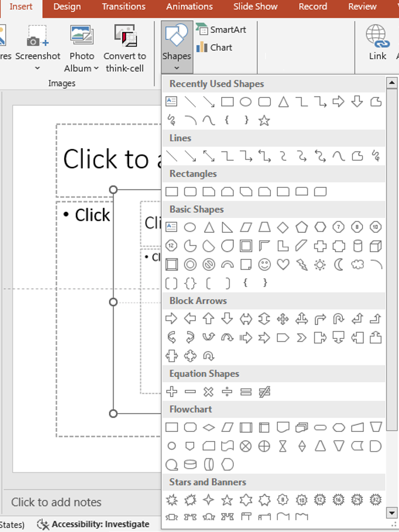Select the Flowchart Document shape

tap(283, 427)
